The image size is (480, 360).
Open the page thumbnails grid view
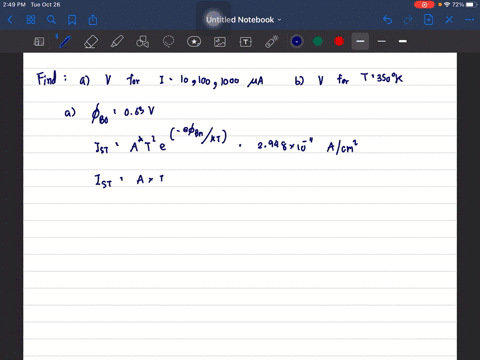[31, 20]
